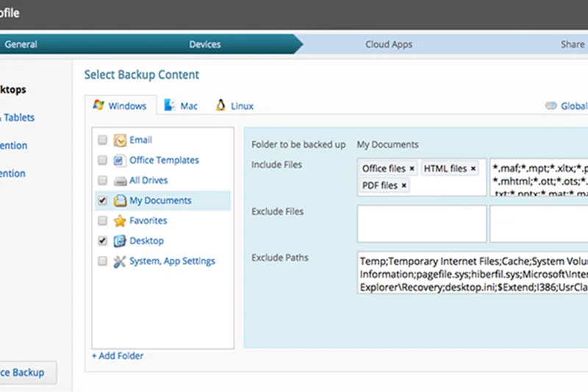Viewport: 588px width, 392px height.
Task: Click the Desktop icon in folder list
Action: [120, 240]
